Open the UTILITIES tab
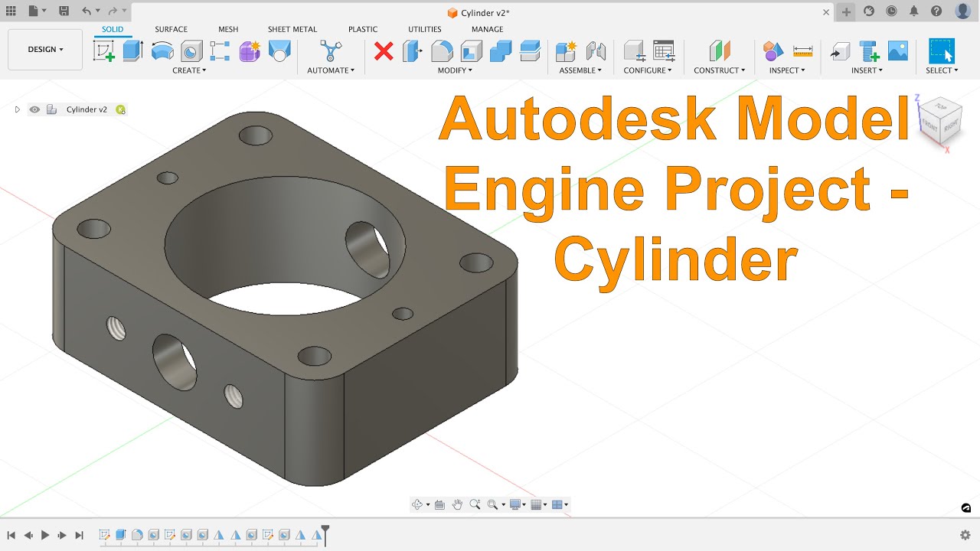 425,29
